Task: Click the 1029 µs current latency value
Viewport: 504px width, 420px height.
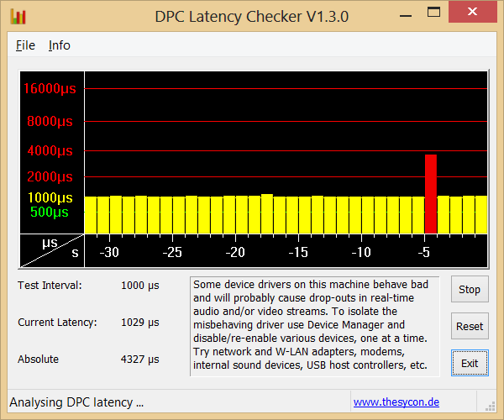Action: click(140, 322)
